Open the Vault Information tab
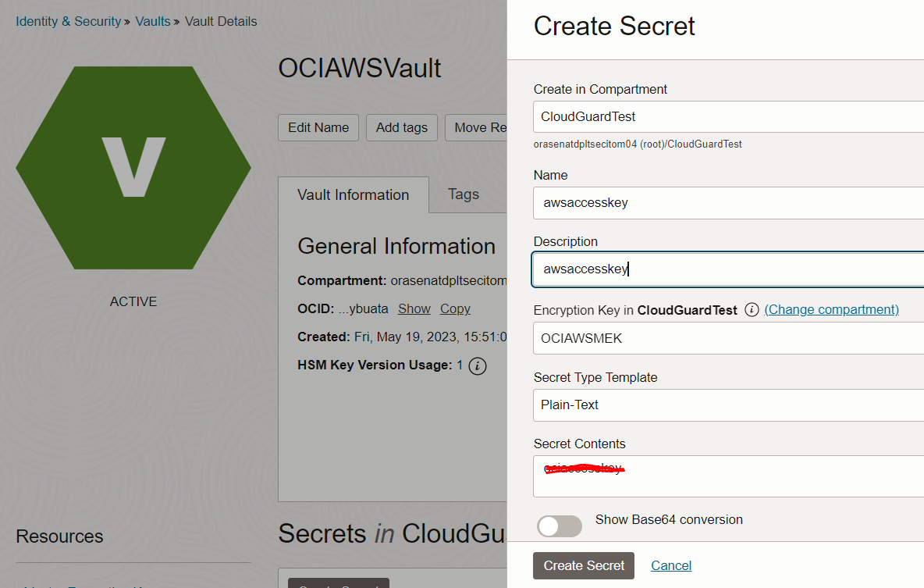Viewport: 924px width, 588px height. pyautogui.click(x=353, y=194)
